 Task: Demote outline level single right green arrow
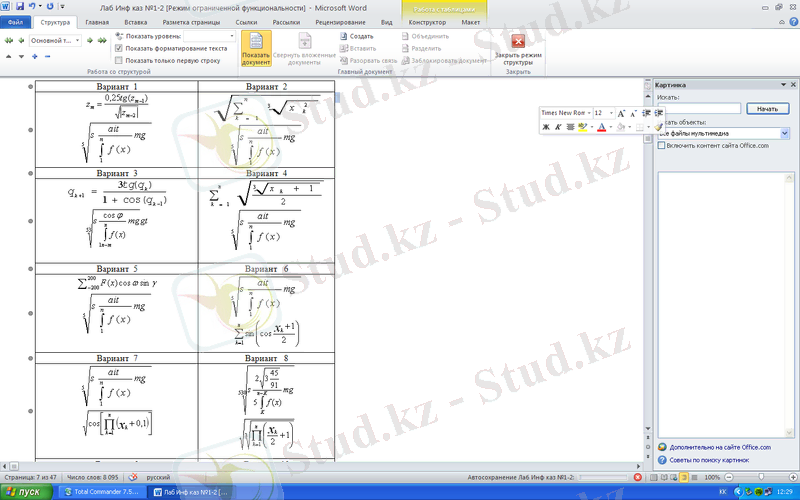[x=90, y=40]
